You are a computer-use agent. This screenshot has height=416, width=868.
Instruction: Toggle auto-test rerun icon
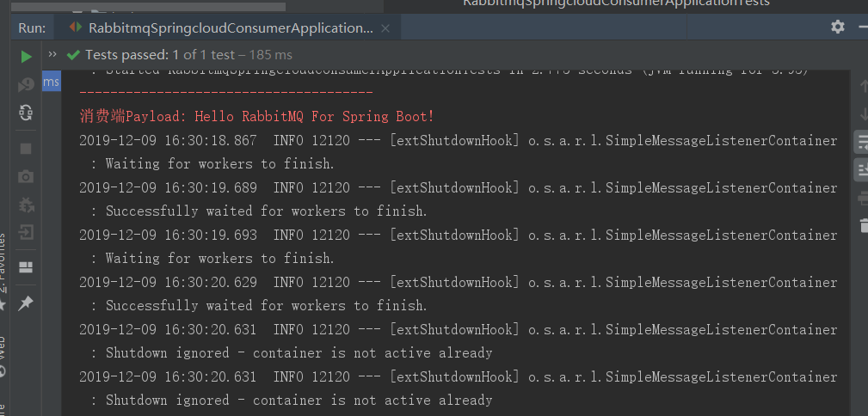[x=26, y=113]
